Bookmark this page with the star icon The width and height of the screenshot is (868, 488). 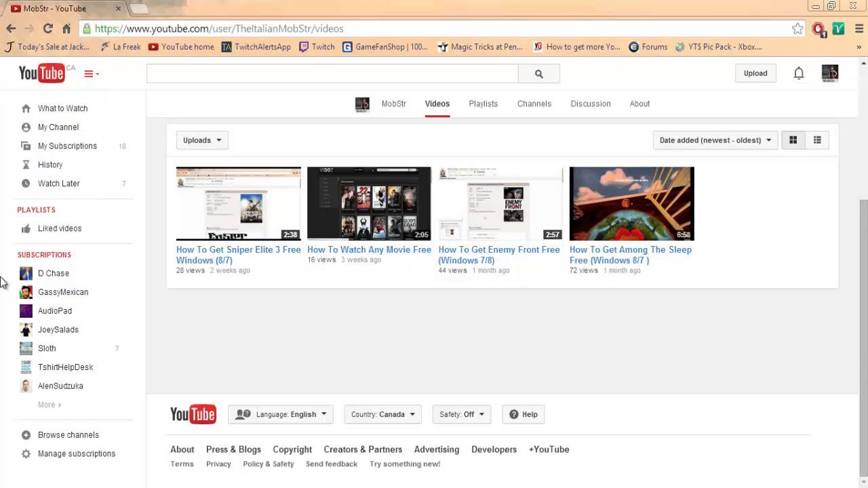click(797, 28)
